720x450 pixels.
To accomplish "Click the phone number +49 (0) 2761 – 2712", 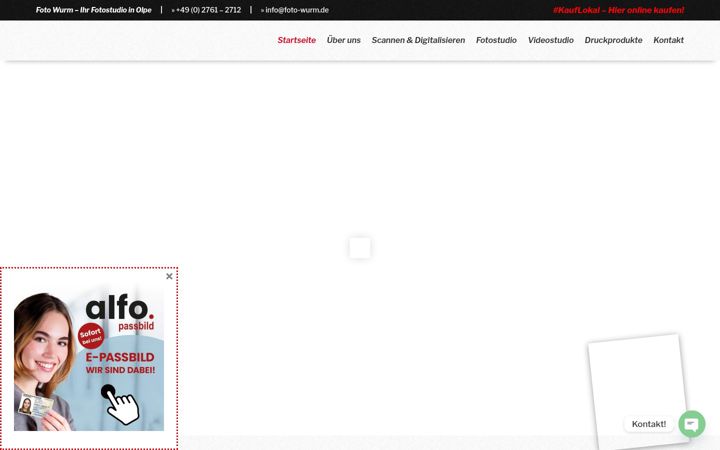I will click(206, 10).
